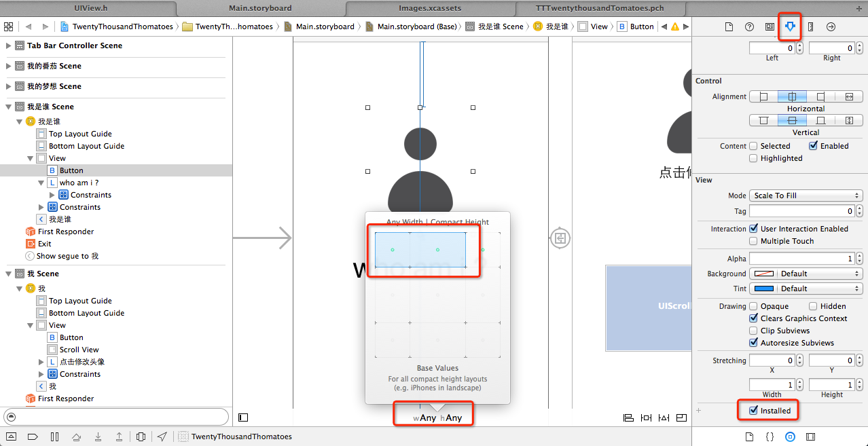
Task: Uncheck Autoresize Subviews
Action: pos(753,343)
